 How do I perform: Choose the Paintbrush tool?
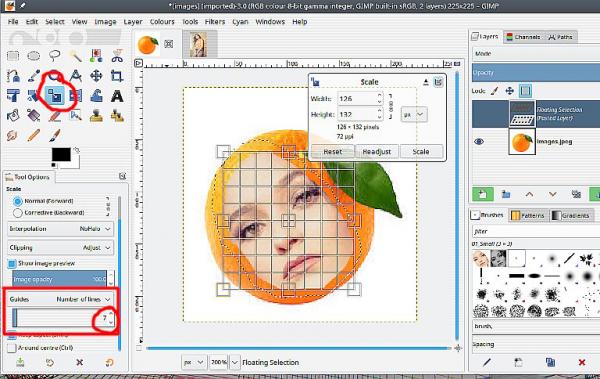click(55, 136)
